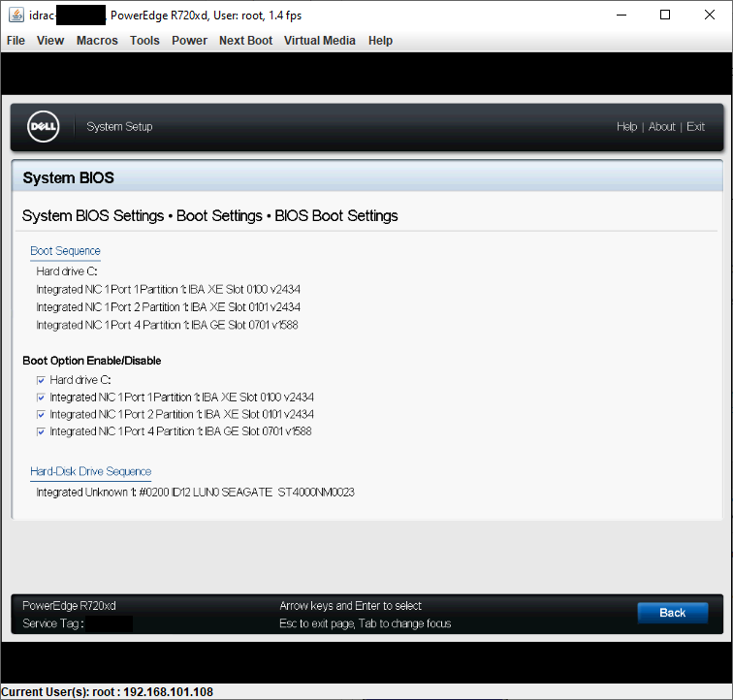Click the Exit link in the header

click(x=695, y=127)
